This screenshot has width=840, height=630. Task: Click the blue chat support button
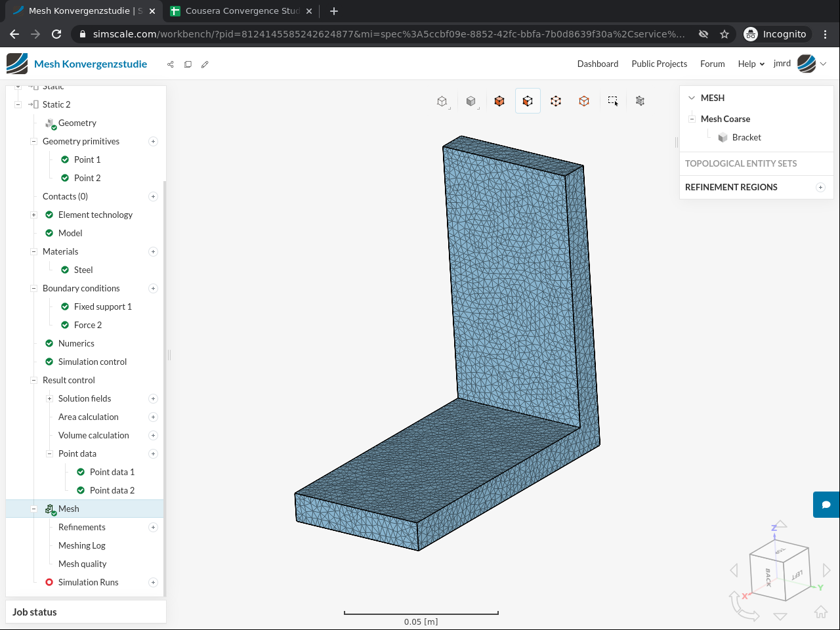[826, 505]
